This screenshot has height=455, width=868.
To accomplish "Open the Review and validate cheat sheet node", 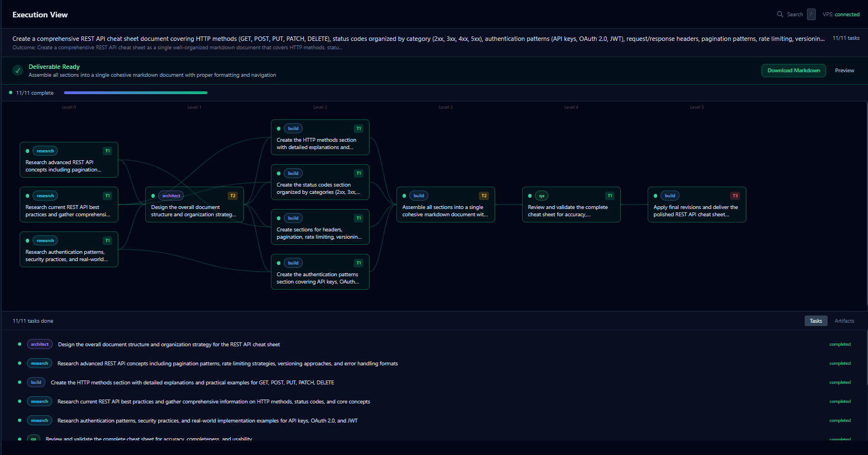I will click(571, 205).
